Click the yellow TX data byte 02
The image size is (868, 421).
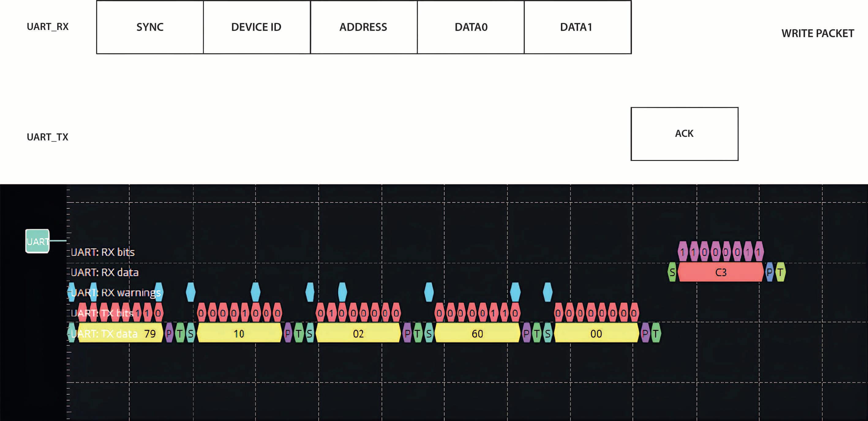click(358, 333)
